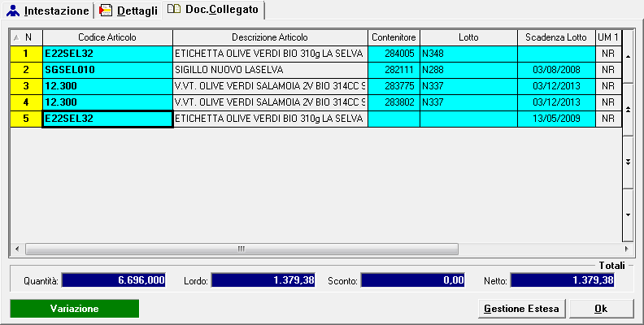The width and height of the screenshot is (644, 325).
Task: Click article code E22SEL32 in row 5
Action: pyautogui.click(x=107, y=119)
